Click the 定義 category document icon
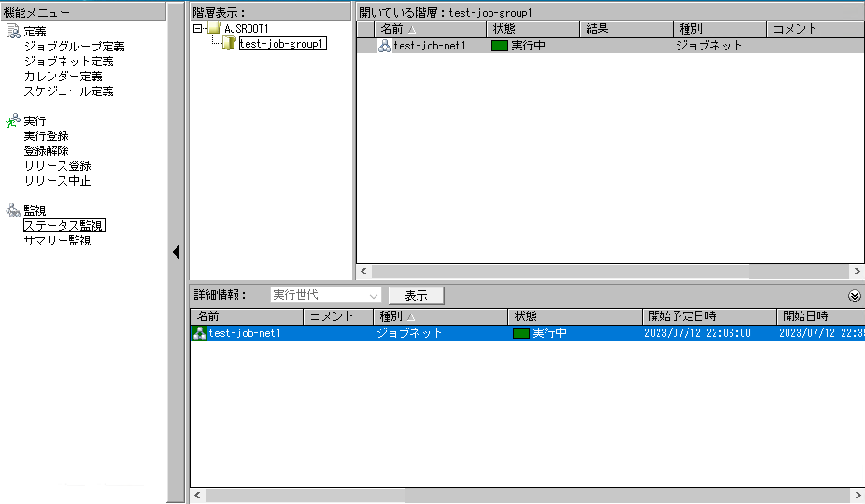This screenshot has width=865, height=504. (x=13, y=31)
